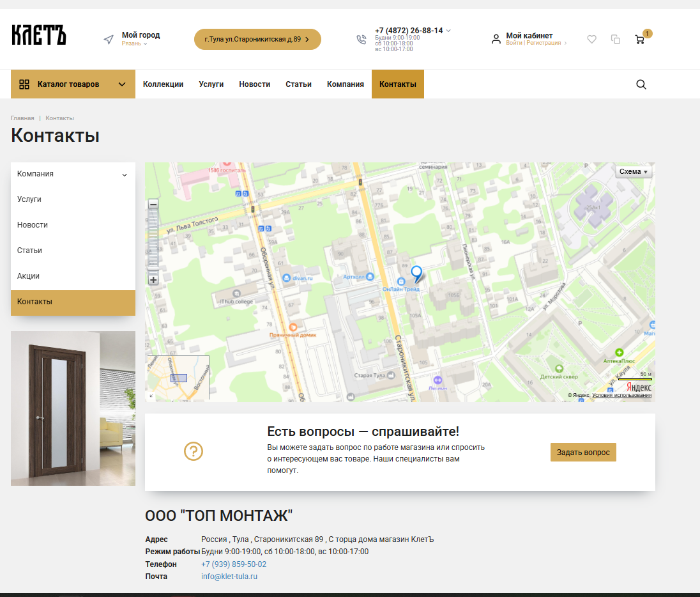Open the product comparison icon
The width and height of the screenshot is (700, 597).
tap(616, 40)
